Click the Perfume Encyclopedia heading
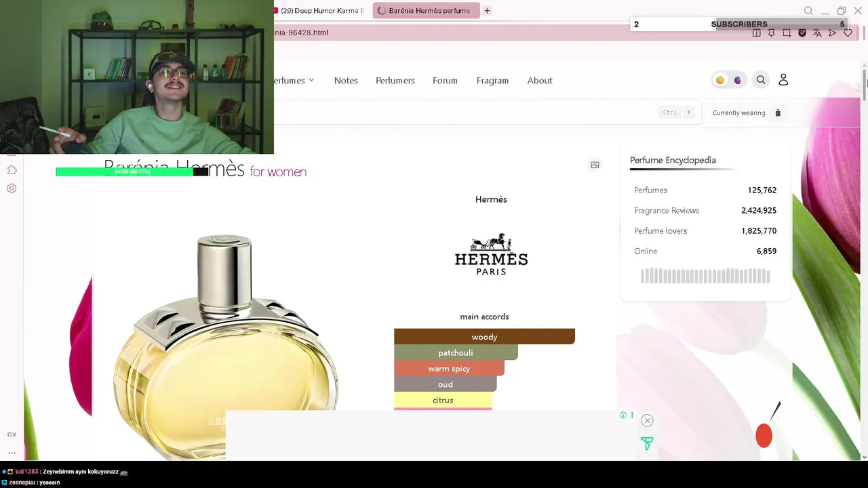Screen dimensions: 868x488 coord(673,160)
